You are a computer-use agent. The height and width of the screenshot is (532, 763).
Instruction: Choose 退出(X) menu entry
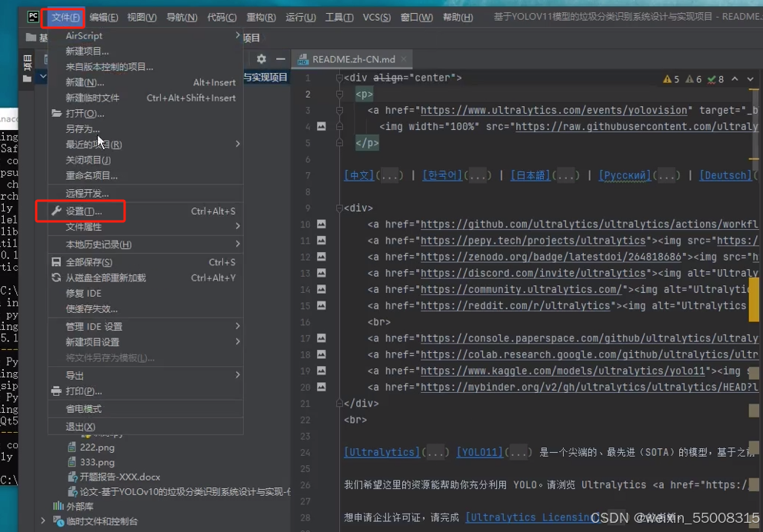click(80, 427)
